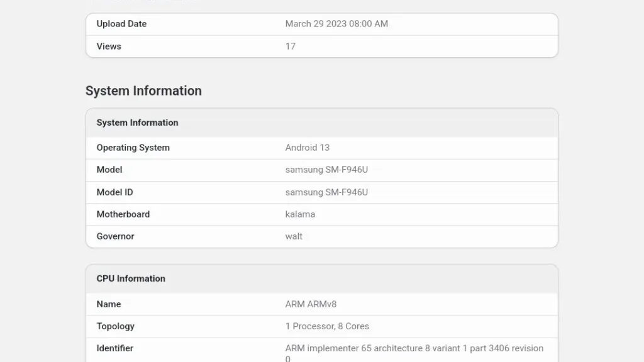Click the "Operating System" label
The image size is (644, 362).
click(x=133, y=148)
